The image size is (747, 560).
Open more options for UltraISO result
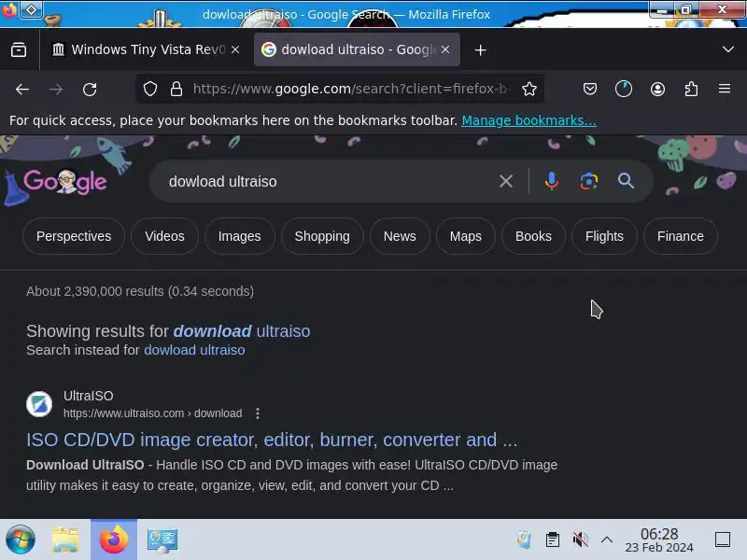(x=258, y=413)
